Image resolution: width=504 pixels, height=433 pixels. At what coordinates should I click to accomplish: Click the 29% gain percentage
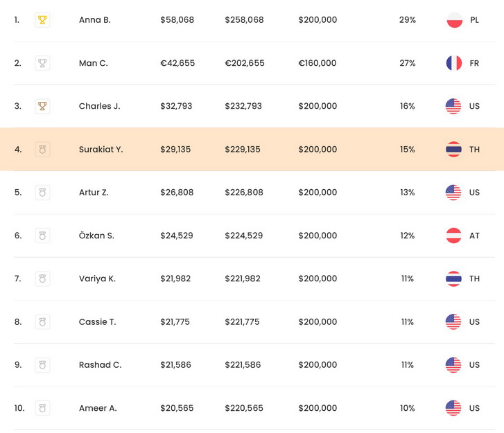407,20
